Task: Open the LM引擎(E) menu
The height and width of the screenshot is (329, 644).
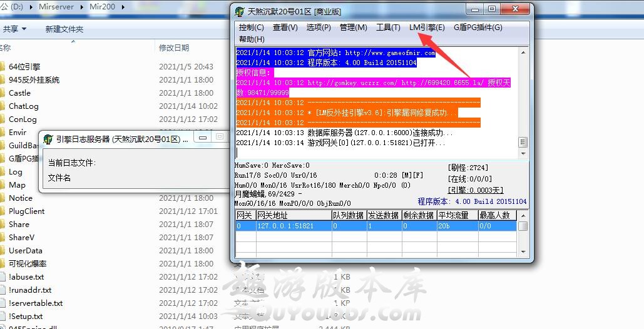Action: click(x=427, y=28)
